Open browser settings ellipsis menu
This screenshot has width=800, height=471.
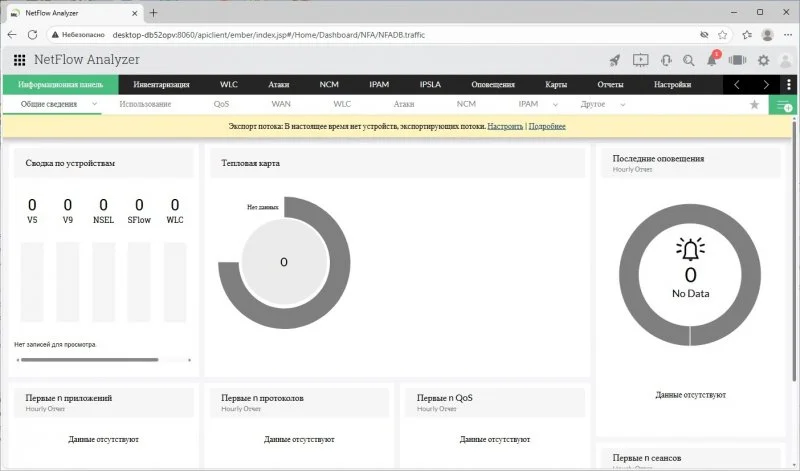[788, 35]
